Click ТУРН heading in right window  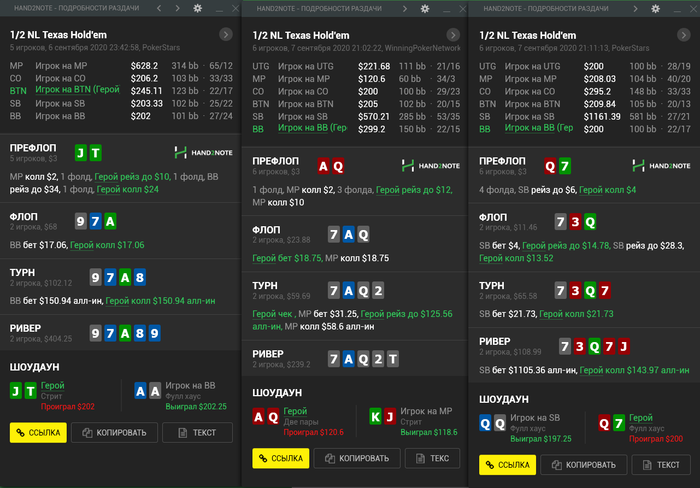coord(492,285)
